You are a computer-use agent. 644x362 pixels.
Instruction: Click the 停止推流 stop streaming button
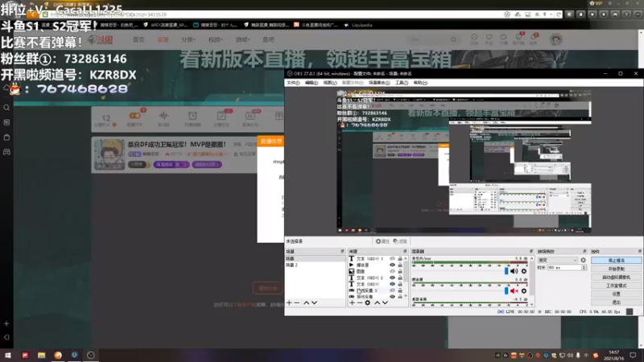(616, 260)
